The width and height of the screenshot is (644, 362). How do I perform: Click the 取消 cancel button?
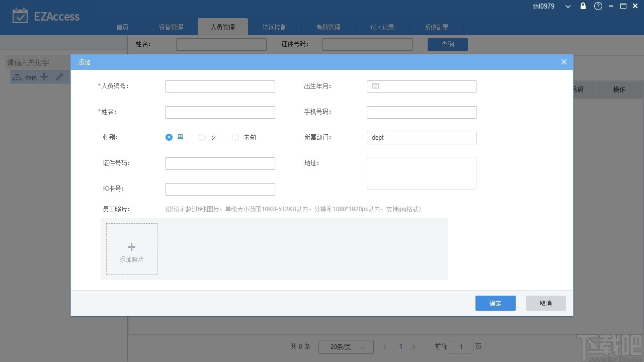(x=545, y=303)
